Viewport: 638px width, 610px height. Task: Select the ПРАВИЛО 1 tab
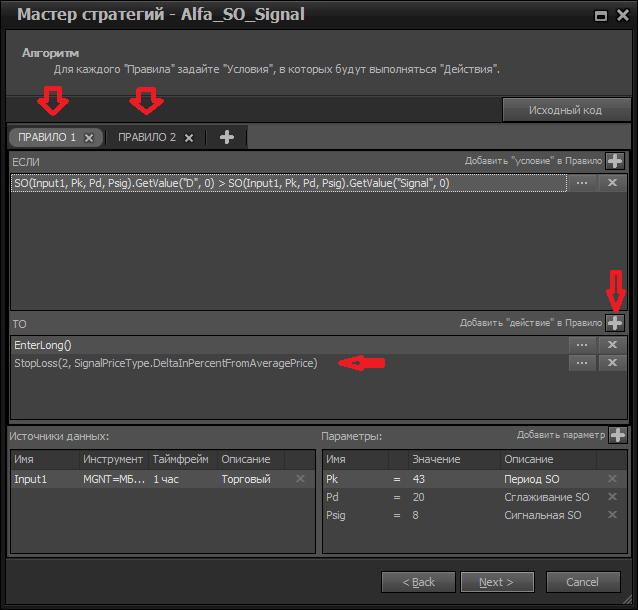click(x=47, y=137)
